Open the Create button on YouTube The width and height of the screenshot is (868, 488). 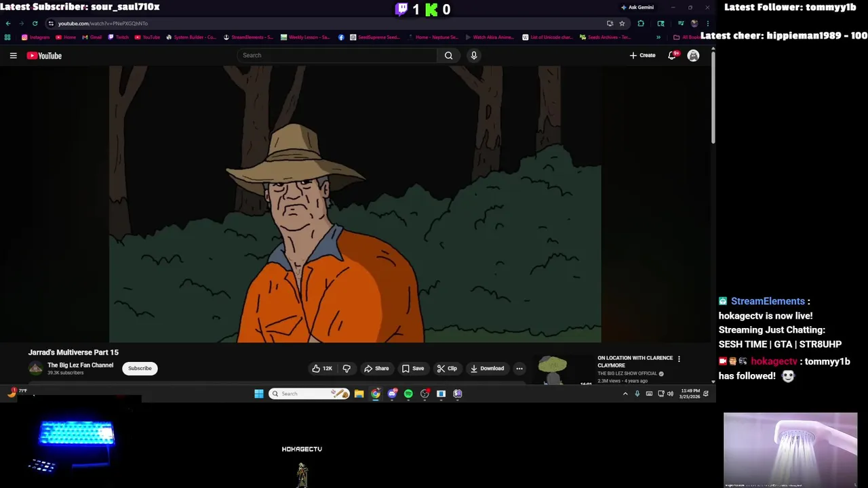click(x=642, y=56)
